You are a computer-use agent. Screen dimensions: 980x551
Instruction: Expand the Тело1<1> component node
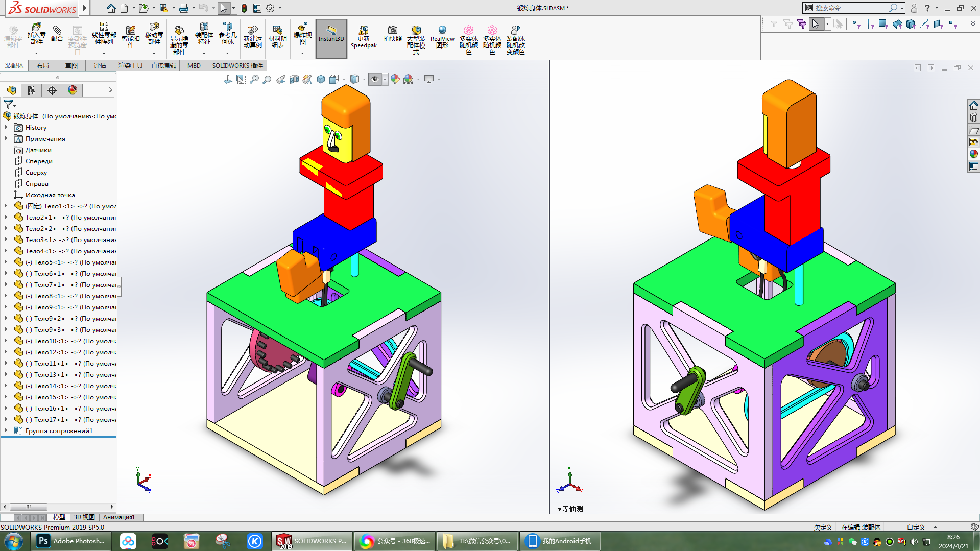click(x=6, y=206)
